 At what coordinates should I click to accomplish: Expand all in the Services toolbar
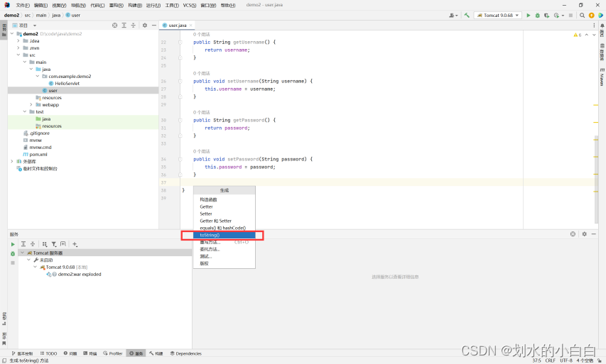pyautogui.click(x=23, y=244)
